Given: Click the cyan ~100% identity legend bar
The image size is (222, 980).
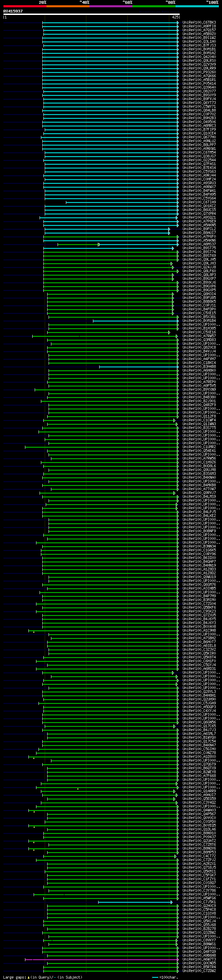Looking at the screenshot, I should pos(197,6).
